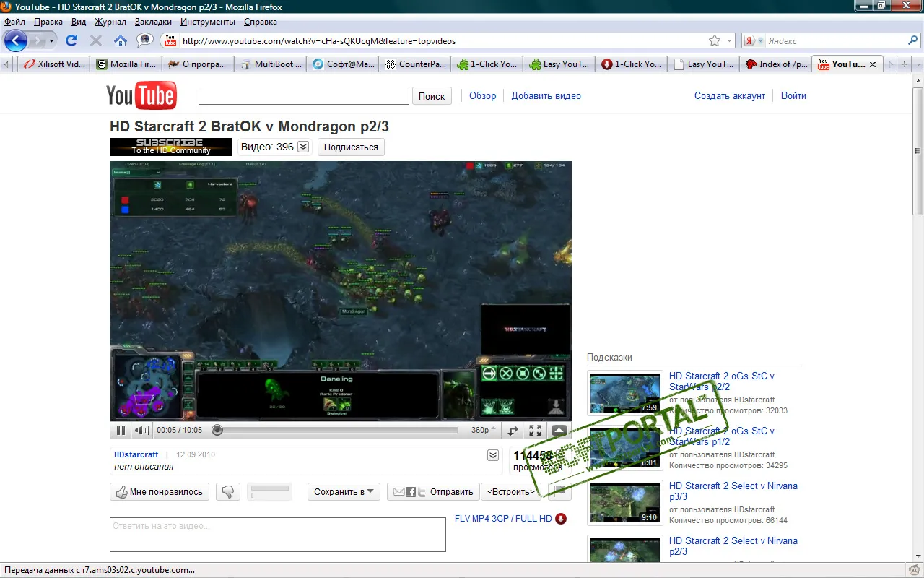924x578 pixels.
Task: Click the red download arrow icon
Action: coord(561,519)
